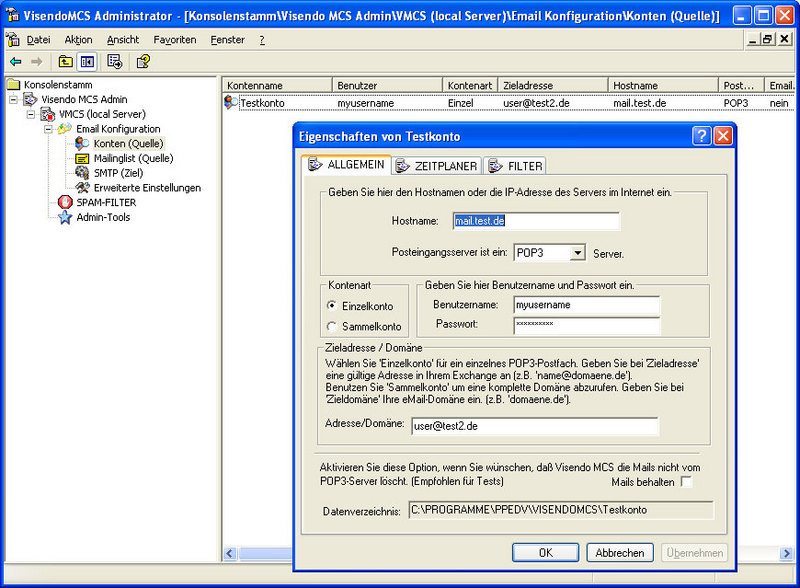
Task: Click the Adresse/Domäne input field
Action: pos(535,426)
